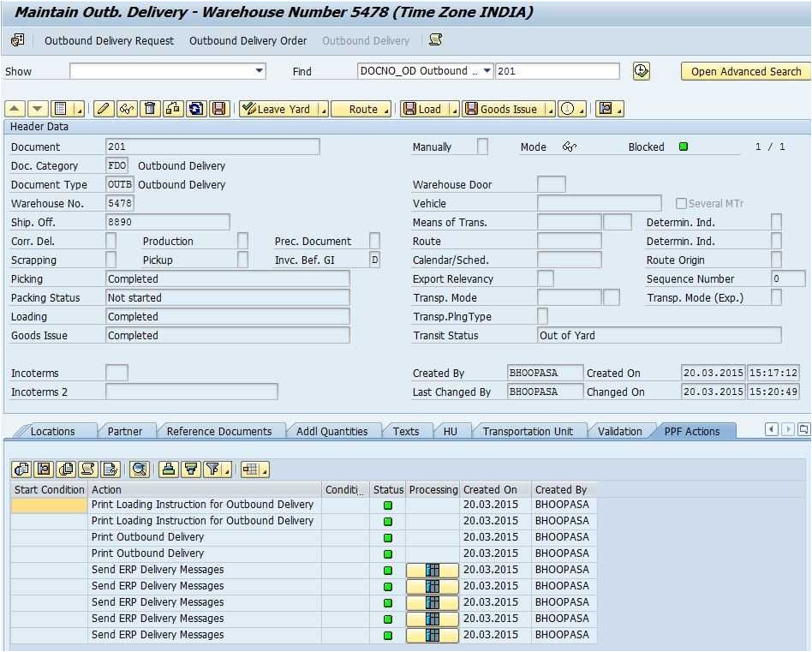Click the lock/unlock document icon

(x=173, y=109)
